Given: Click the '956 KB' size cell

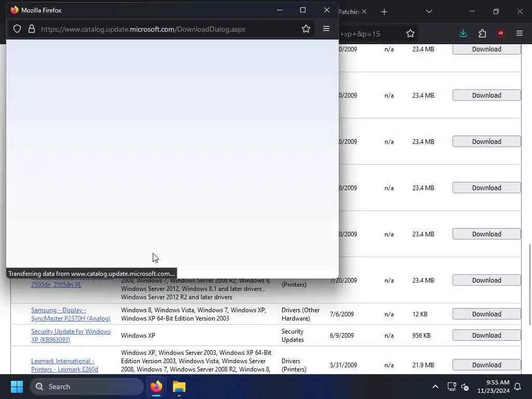Looking at the screenshot, I should 421,336.
